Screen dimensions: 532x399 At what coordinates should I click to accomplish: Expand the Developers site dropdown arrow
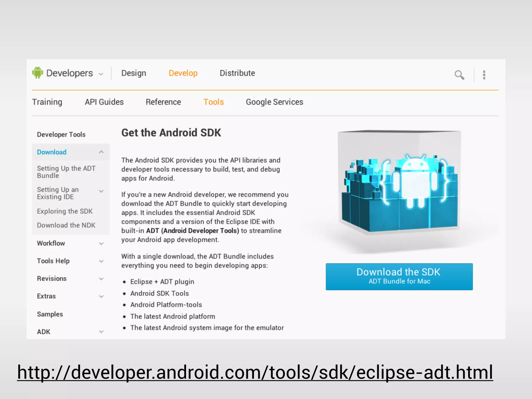coord(101,74)
